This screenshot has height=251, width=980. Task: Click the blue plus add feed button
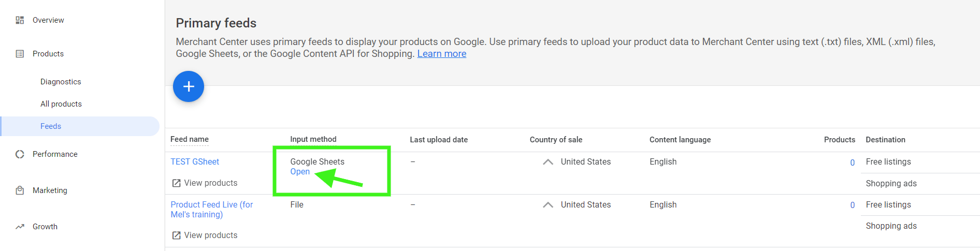pos(189,86)
